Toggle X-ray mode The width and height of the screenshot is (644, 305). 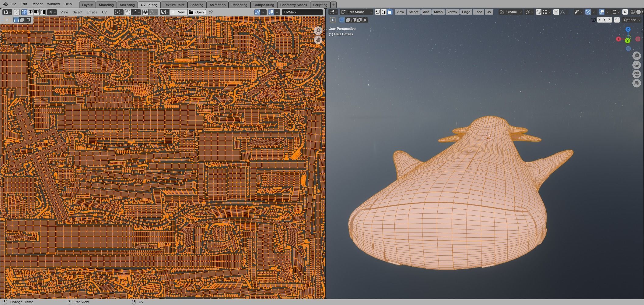coord(625,12)
